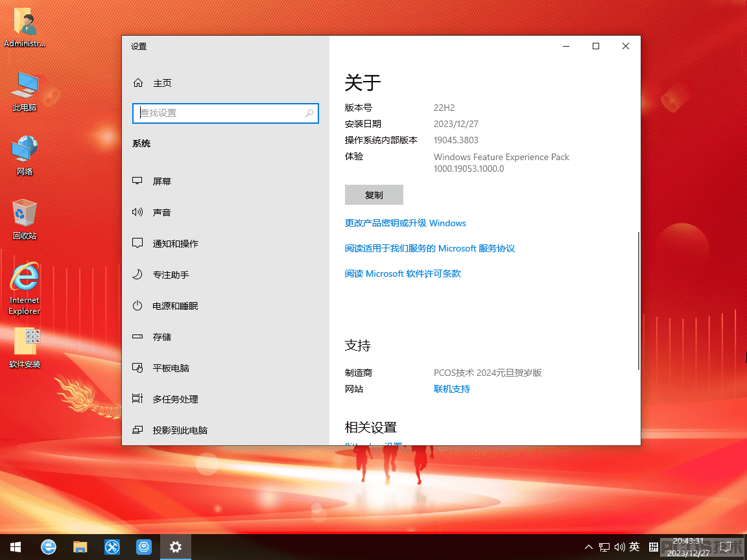
Task: Select the 回收站 recycle bin icon
Action: [x=25, y=220]
